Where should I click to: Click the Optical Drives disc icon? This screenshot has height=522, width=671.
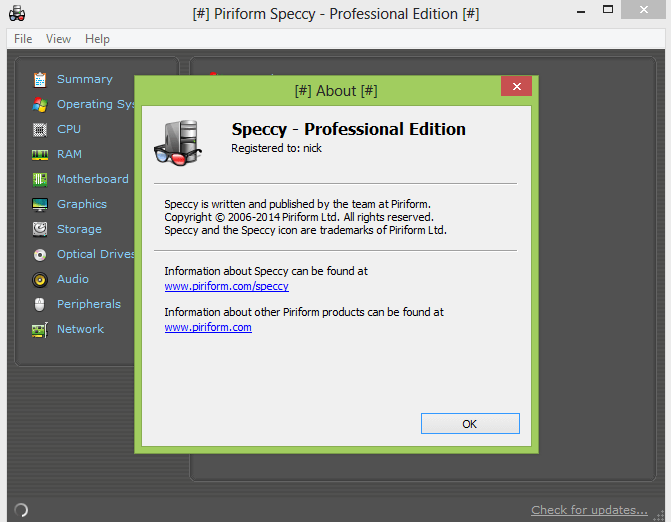(40, 255)
